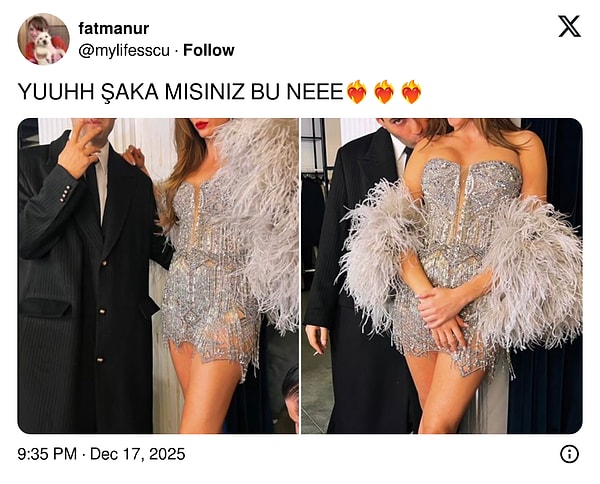Viewport: 600px width, 484px height.
Task: Click the peace-sign hand in left photo
Action: 78,147
